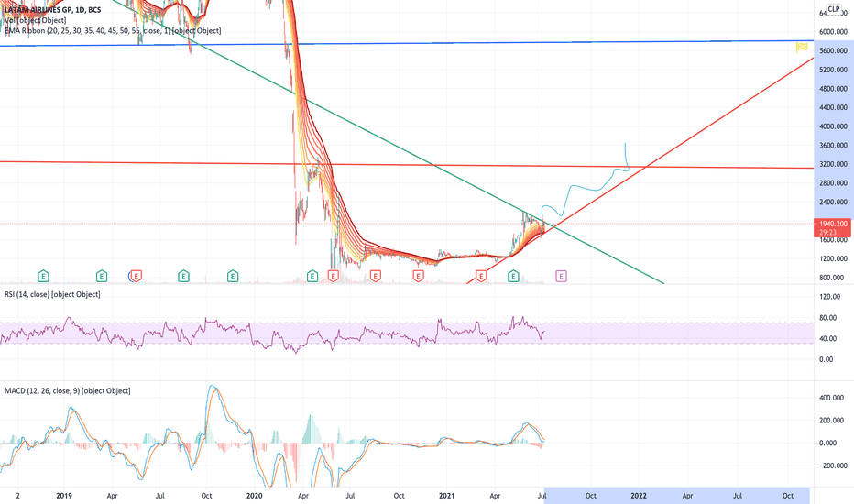Click the LATAM AIRLINES GP symbol title
854x504 pixels.
coord(52,10)
